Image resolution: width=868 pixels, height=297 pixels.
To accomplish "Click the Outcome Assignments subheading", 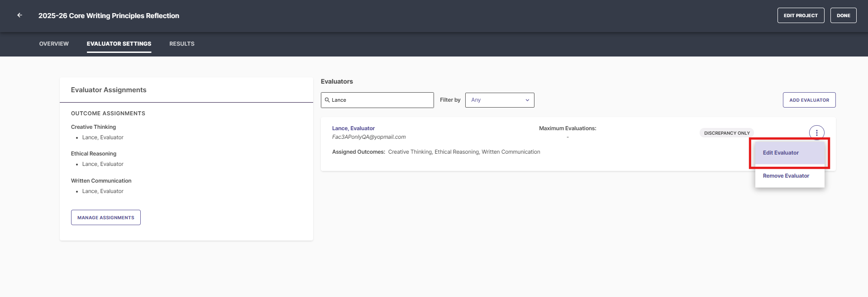I will click(x=108, y=113).
